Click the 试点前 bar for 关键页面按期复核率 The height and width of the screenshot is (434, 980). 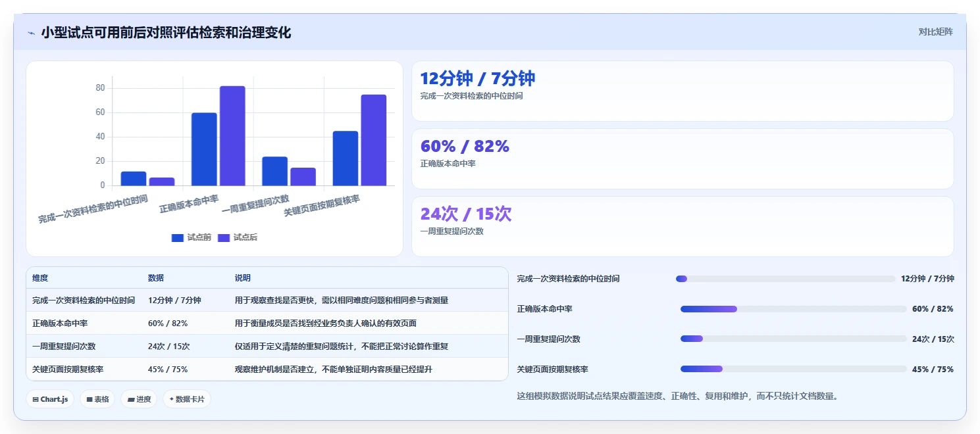346,158
